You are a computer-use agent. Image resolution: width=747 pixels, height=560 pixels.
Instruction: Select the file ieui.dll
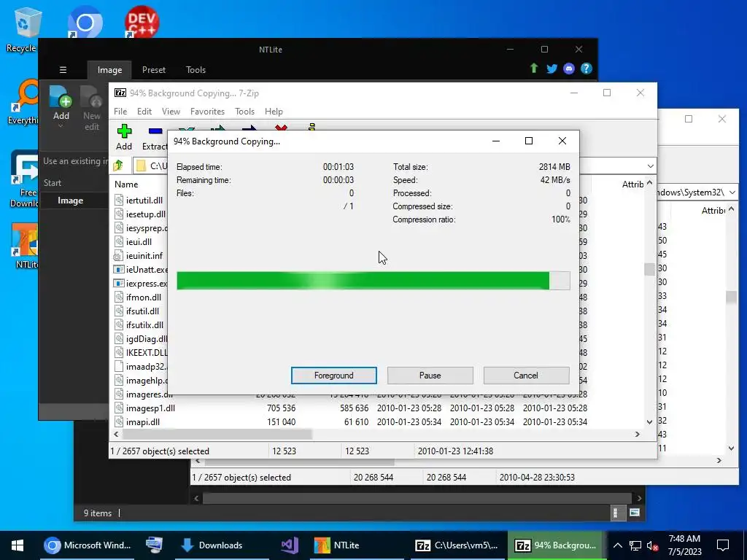point(139,242)
